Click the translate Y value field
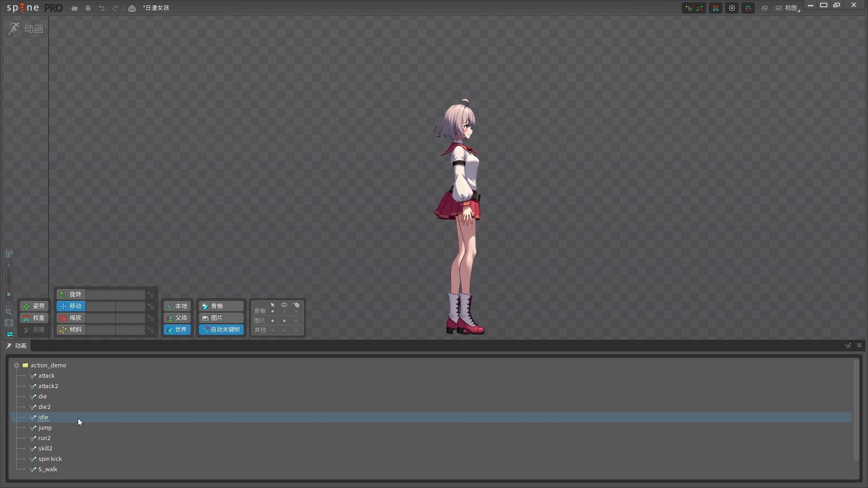Viewport: 868px width, 488px height. [x=130, y=306]
